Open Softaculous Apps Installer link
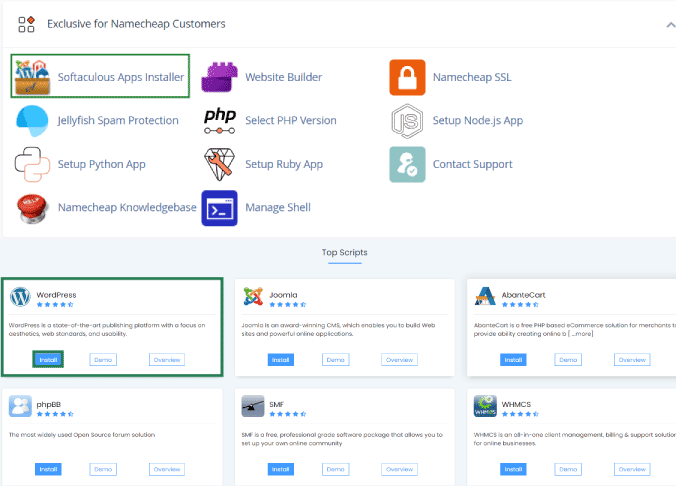Viewport: 676px width, 486px height. 121,77
